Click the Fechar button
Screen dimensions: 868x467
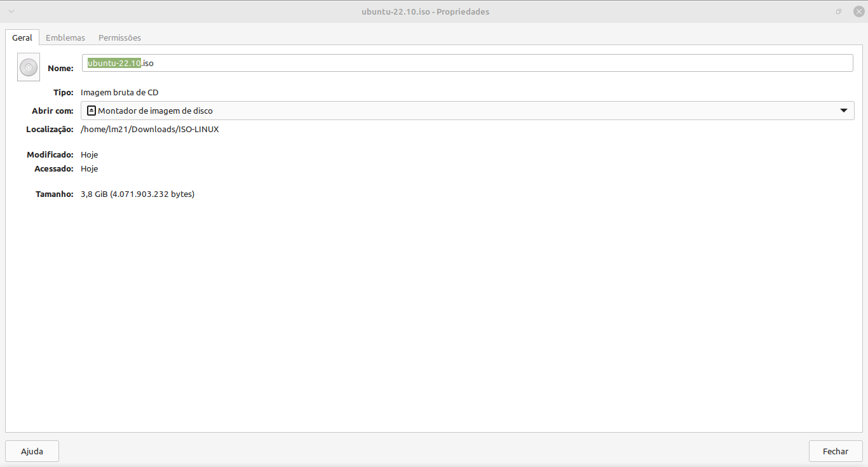click(x=836, y=451)
